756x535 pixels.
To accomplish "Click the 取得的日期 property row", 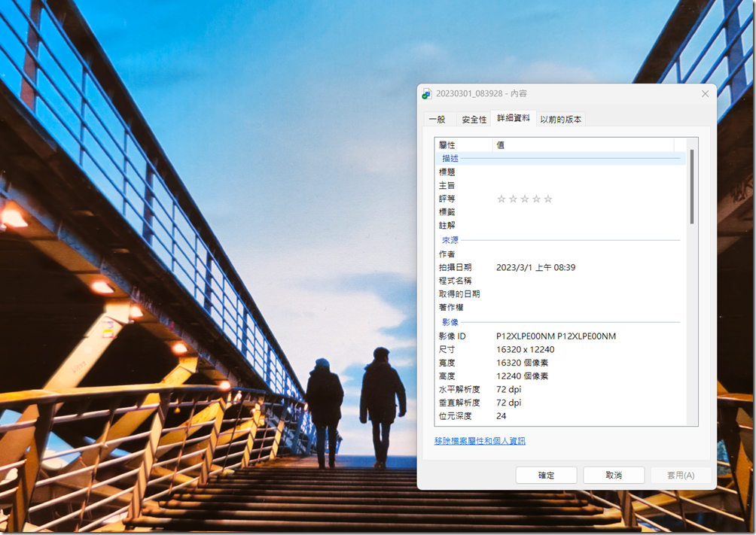I will (560, 294).
